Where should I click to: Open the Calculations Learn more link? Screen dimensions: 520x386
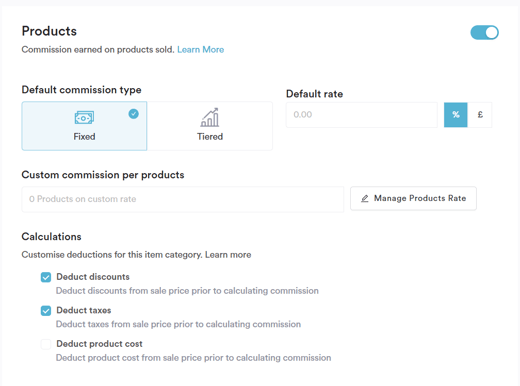click(x=228, y=255)
